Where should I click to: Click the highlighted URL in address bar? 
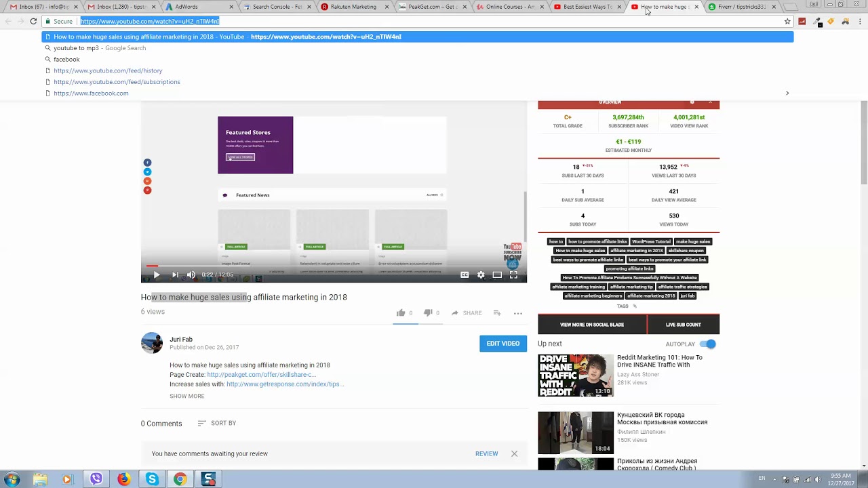point(150,21)
